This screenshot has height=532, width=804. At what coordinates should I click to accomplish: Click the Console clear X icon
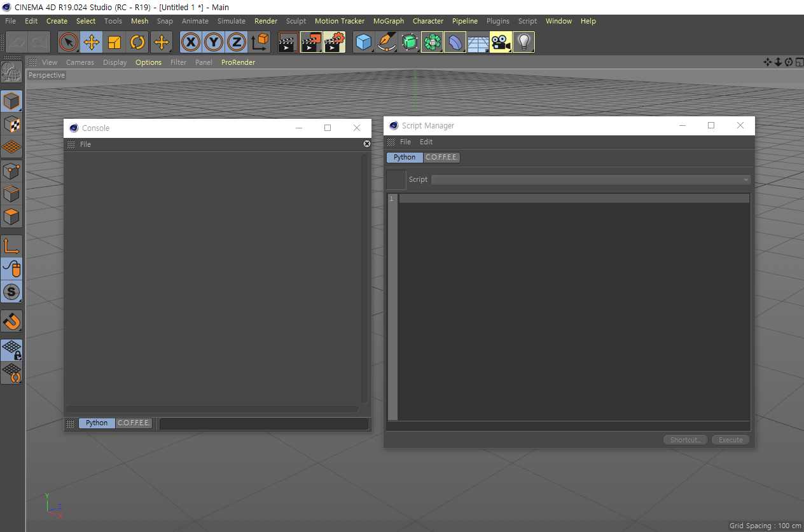point(367,144)
